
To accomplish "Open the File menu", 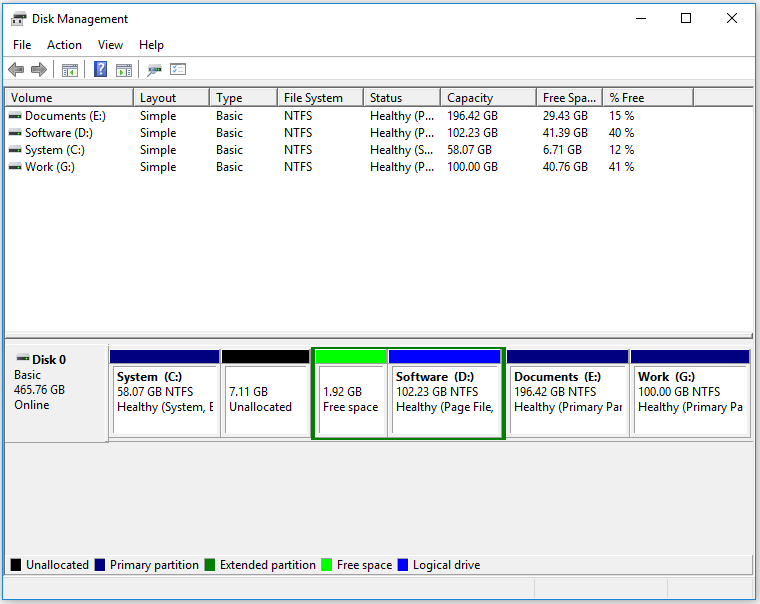I will point(22,45).
